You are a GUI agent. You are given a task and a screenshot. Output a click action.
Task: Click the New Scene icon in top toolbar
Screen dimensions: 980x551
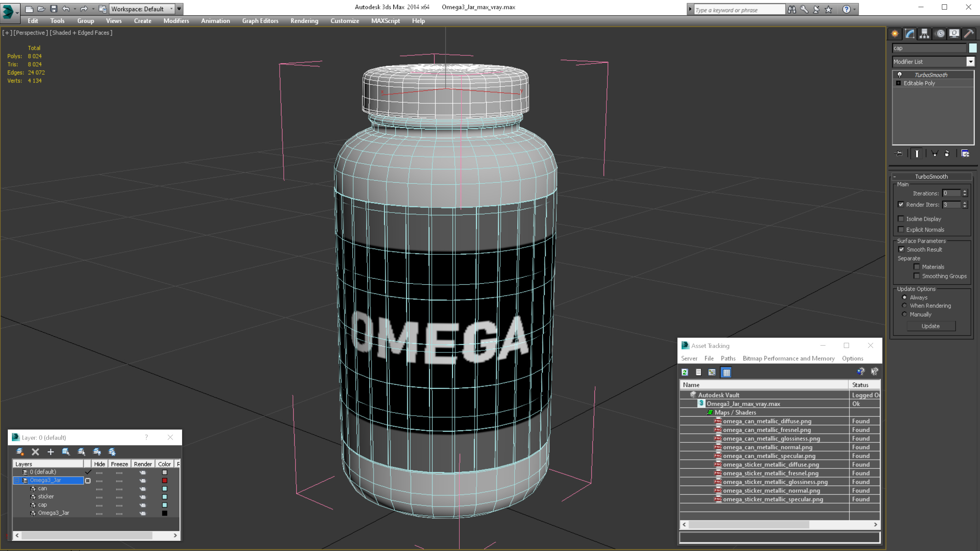tap(29, 9)
